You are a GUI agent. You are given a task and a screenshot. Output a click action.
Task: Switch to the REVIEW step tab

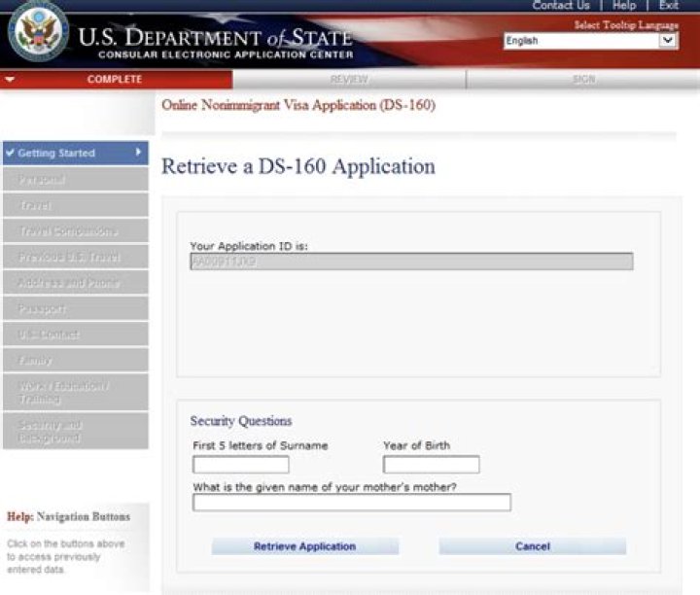(349, 80)
